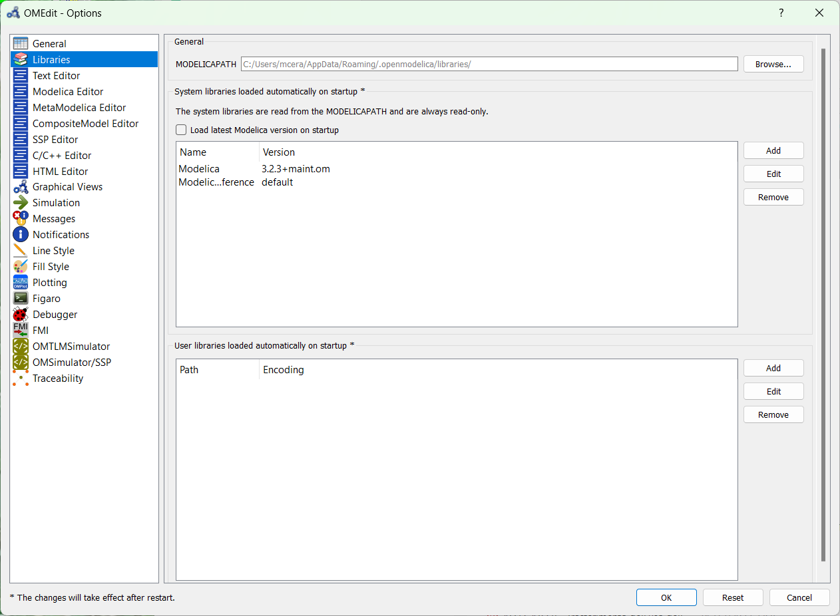Click the options panel vertical scrollbar
The width and height of the screenshot is (840, 616).
(x=823, y=306)
